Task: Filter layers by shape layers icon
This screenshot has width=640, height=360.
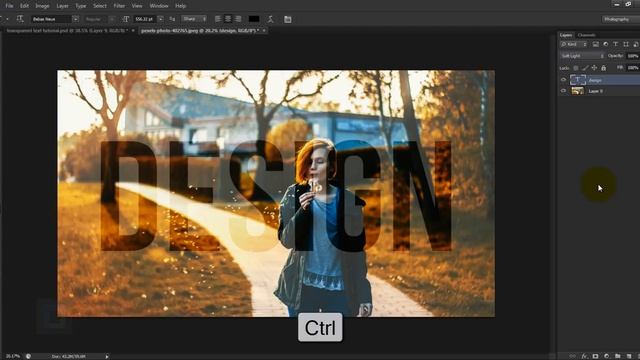Action: pos(626,44)
